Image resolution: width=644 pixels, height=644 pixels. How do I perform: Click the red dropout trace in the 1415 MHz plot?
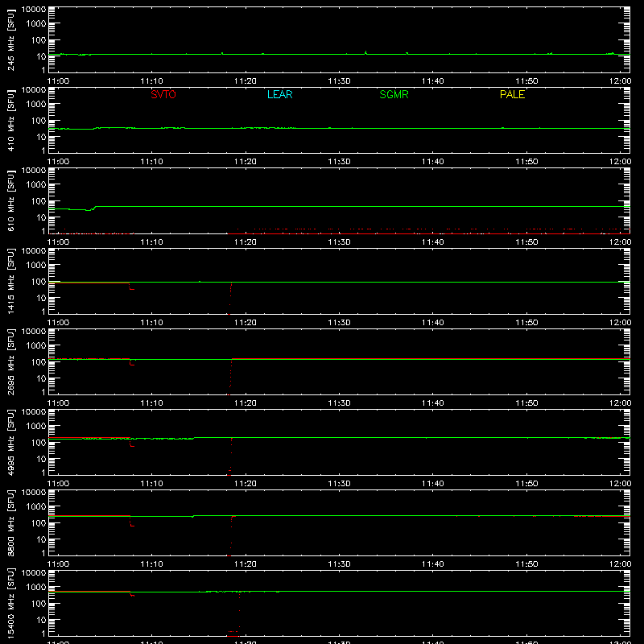point(230,298)
